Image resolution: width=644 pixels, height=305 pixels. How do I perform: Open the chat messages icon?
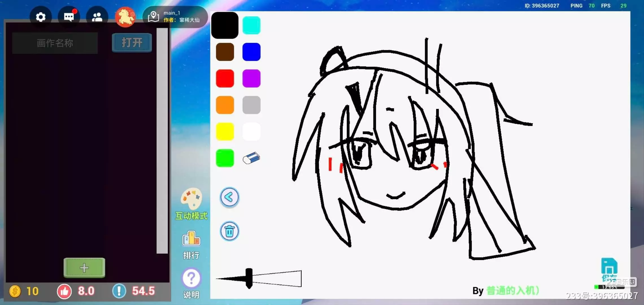69,17
